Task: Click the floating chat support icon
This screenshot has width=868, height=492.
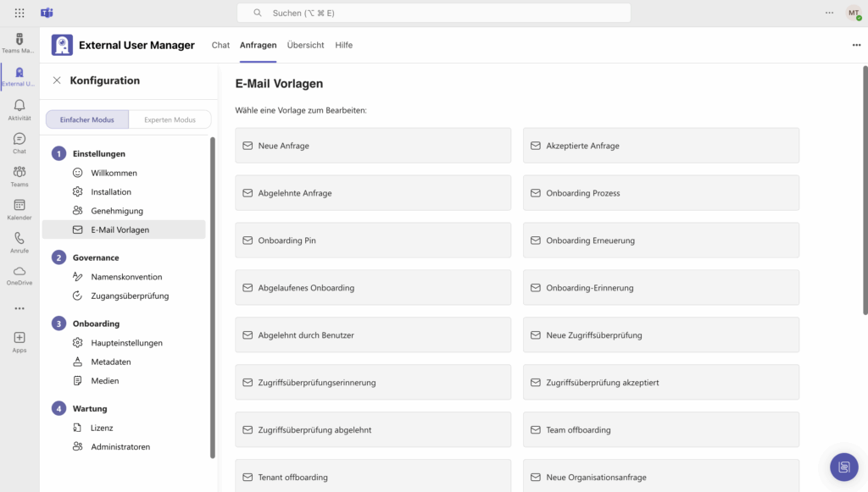Action: click(x=843, y=467)
